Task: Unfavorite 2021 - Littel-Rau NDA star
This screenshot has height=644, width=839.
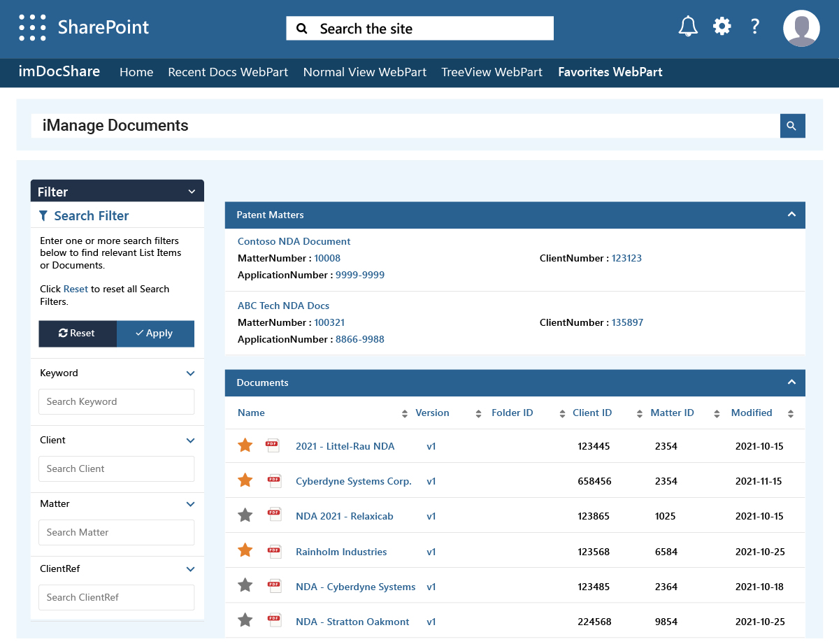Action: coord(245,445)
